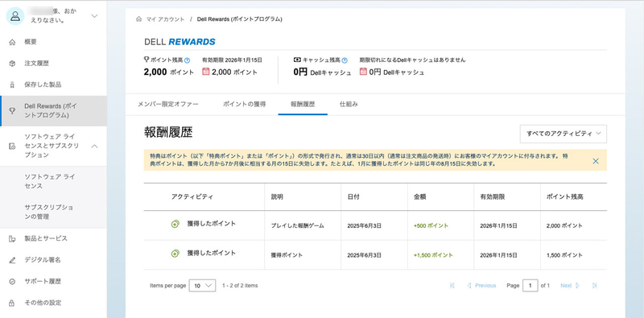Click the Next page link
Screen dimensions: 644x318
(570, 286)
